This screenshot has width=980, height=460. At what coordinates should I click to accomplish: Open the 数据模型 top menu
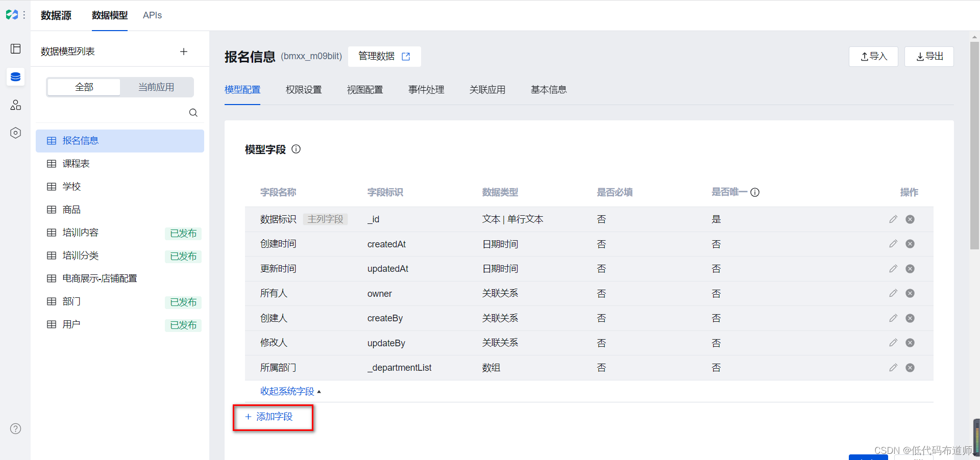click(x=110, y=15)
